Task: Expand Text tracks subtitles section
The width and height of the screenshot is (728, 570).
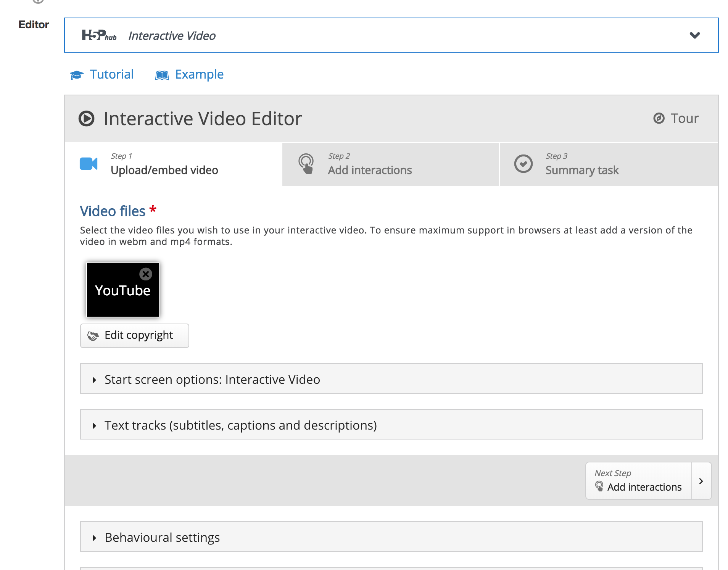Action: coord(240,425)
